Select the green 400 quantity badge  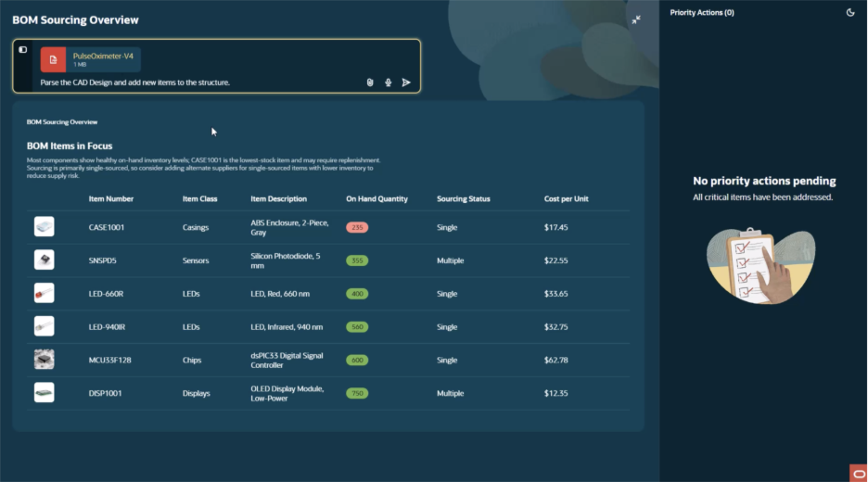[357, 294]
